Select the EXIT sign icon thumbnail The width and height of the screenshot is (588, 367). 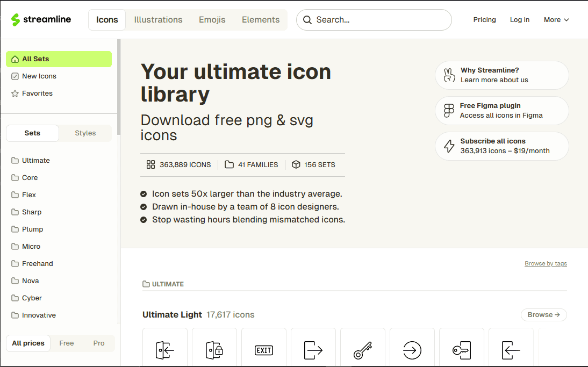pos(263,347)
